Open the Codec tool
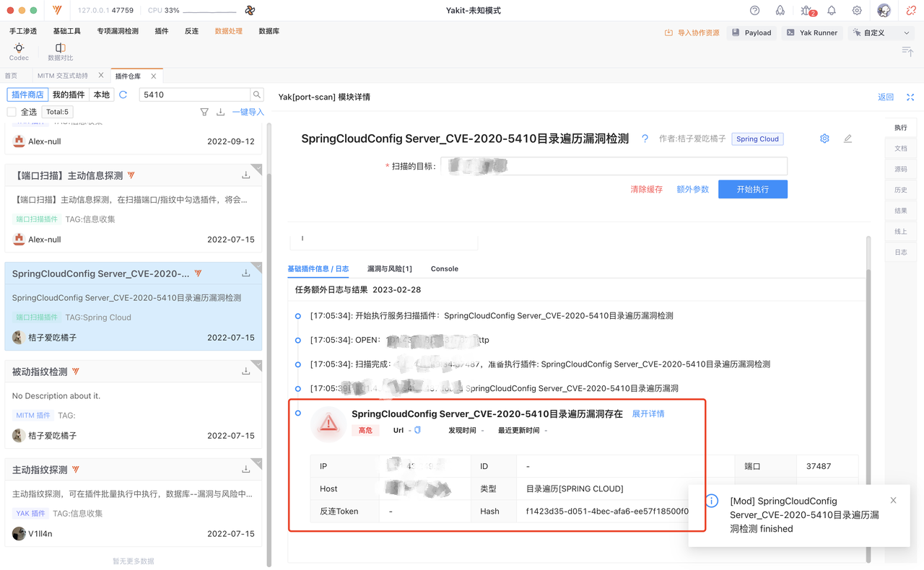 click(x=19, y=51)
